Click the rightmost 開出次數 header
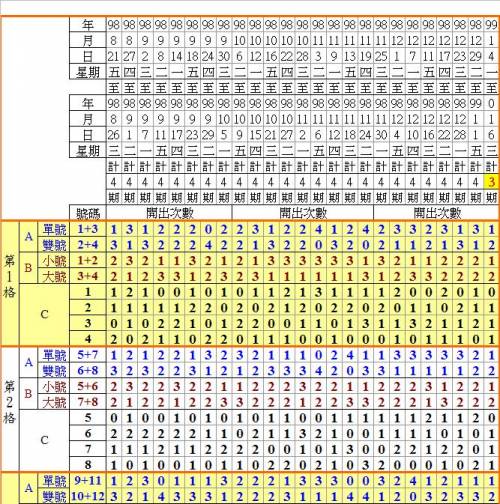The image size is (500, 504). [x=437, y=213]
